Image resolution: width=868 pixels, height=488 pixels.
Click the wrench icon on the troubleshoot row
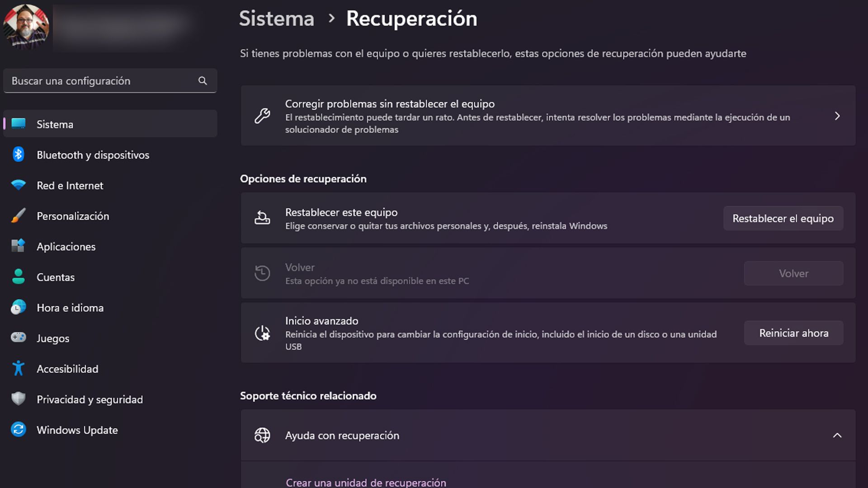coord(262,116)
